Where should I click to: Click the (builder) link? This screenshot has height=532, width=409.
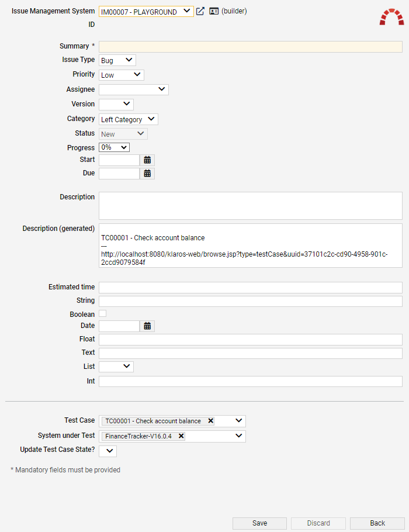234,11
